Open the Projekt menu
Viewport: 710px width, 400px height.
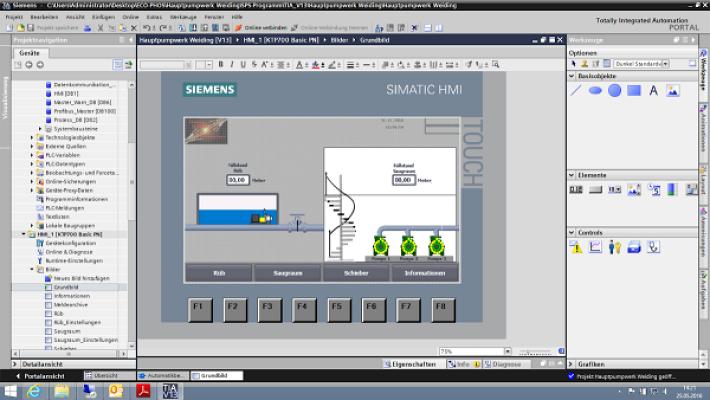(x=14, y=17)
